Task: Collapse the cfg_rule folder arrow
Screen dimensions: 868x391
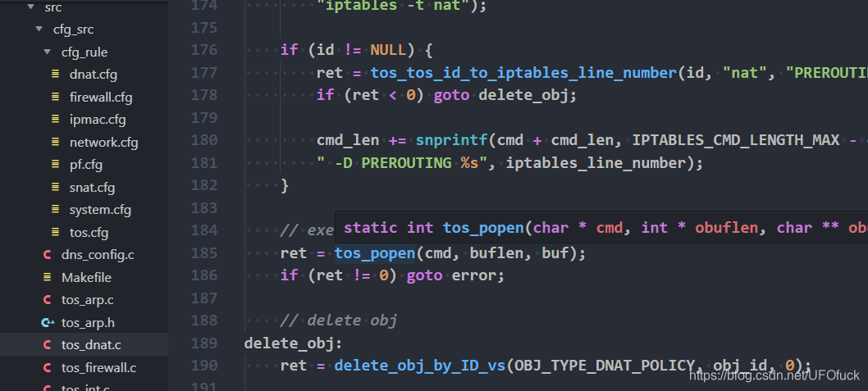Action: point(47,52)
